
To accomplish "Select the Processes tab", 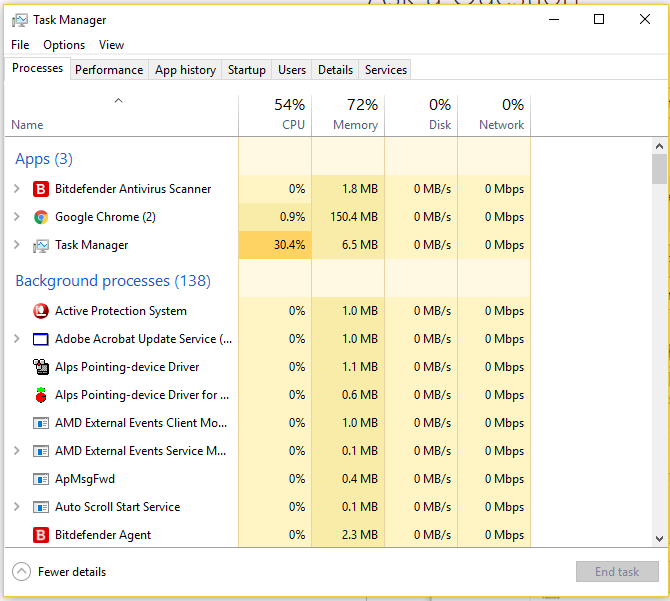I will tap(37, 68).
